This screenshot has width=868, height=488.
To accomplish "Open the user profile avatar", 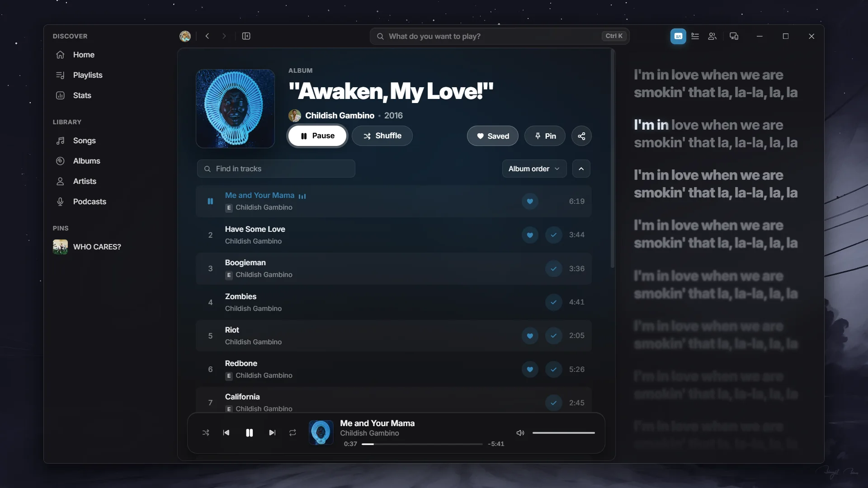I will pyautogui.click(x=185, y=36).
